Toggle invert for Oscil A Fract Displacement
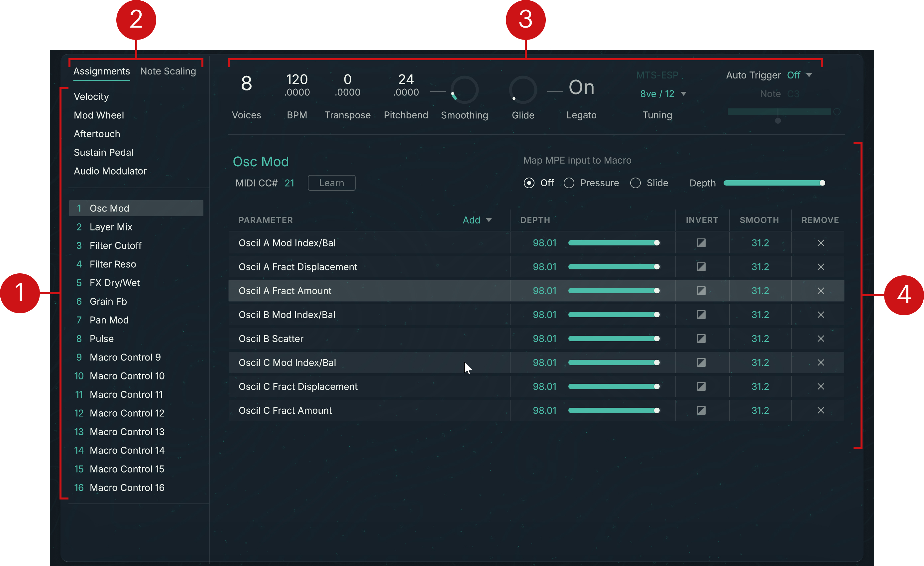The height and width of the screenshot is (566, 924). point(701,267)
